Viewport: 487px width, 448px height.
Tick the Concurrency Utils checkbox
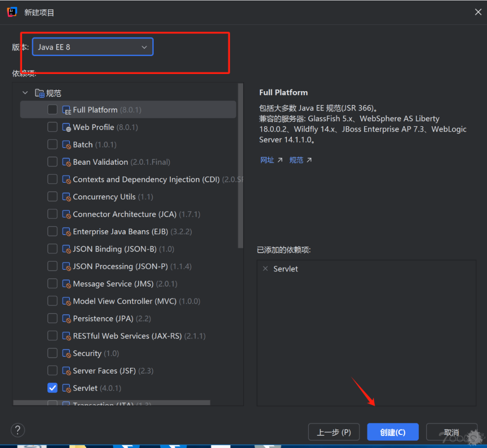coord(52,196)
